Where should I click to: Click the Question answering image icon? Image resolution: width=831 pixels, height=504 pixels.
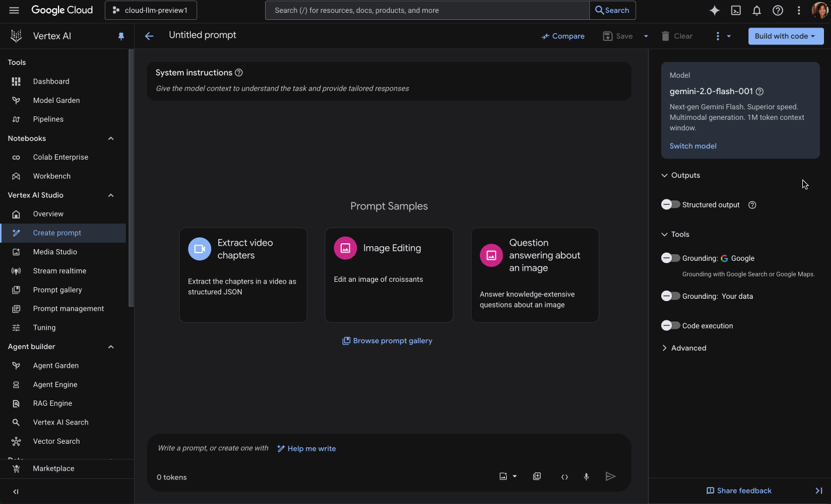[491, 255]
